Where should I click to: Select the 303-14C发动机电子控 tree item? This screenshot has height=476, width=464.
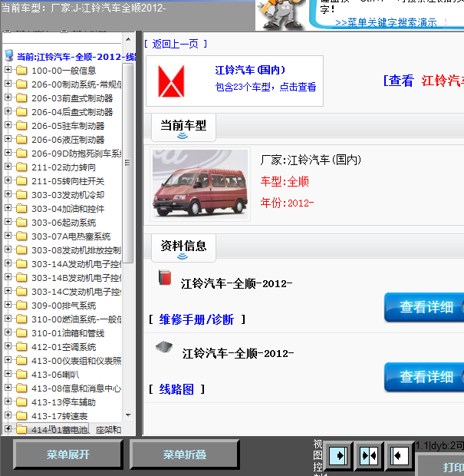pos(76,292)
